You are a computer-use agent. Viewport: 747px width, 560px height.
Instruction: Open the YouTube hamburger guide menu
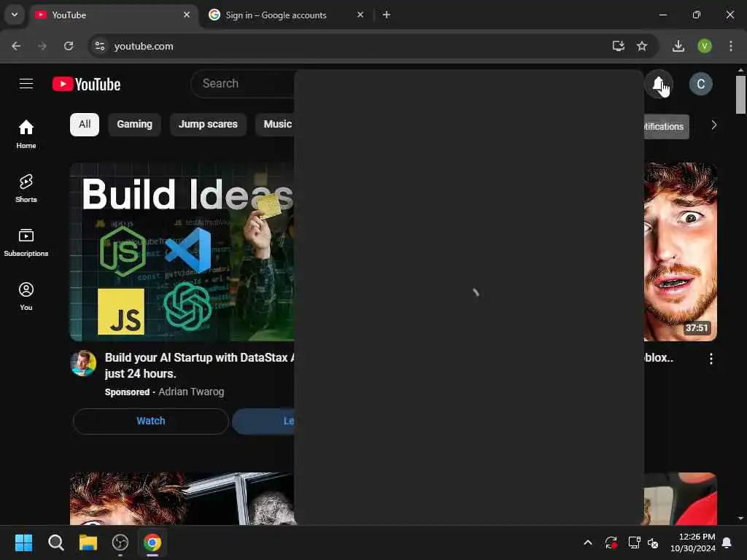[26, 84]
